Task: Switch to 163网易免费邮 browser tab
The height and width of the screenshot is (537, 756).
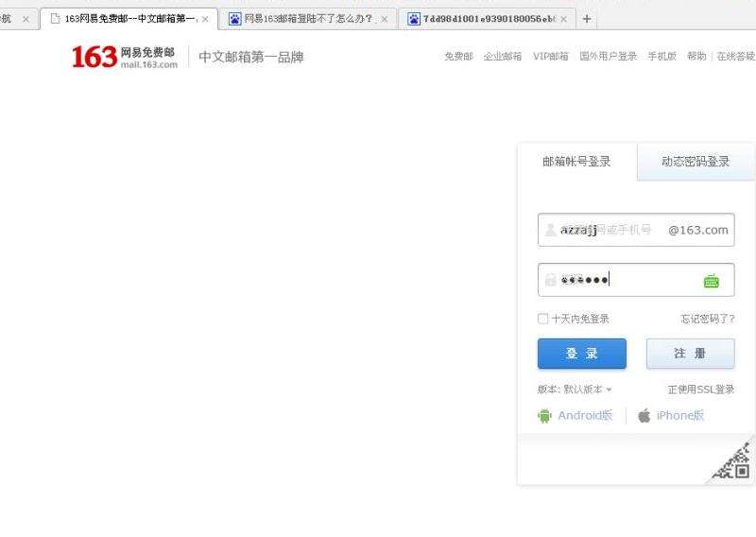Action: point(129,19)
